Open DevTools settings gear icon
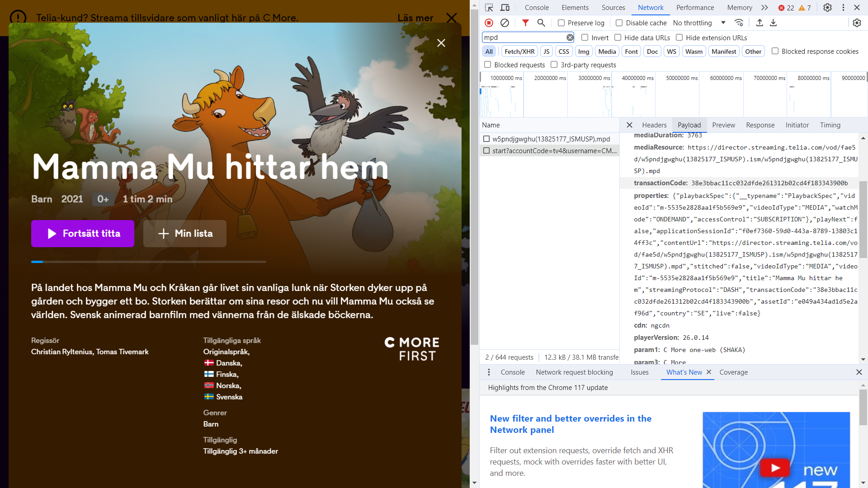 pyautogui.click(x=827, y=8)
